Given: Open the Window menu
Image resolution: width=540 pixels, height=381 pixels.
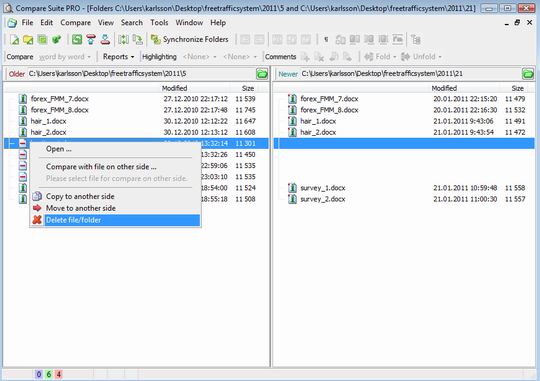Looking at the screenshot, I should (189, 23).
